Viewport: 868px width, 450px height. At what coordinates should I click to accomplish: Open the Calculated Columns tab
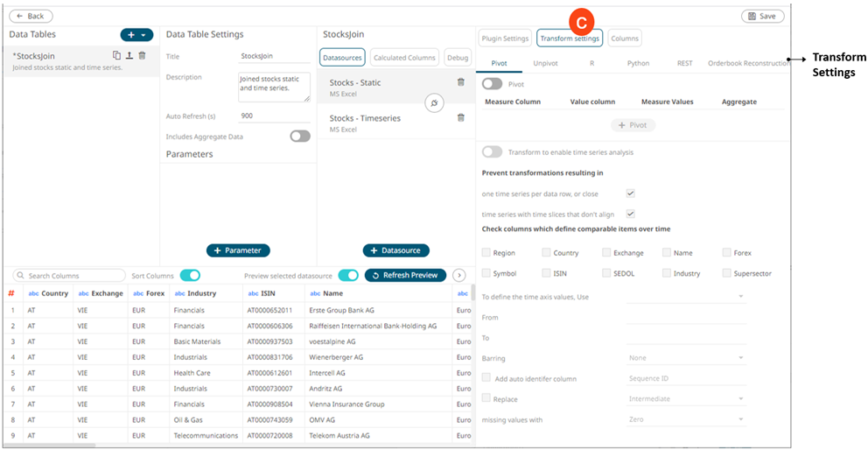coord(403,58)
